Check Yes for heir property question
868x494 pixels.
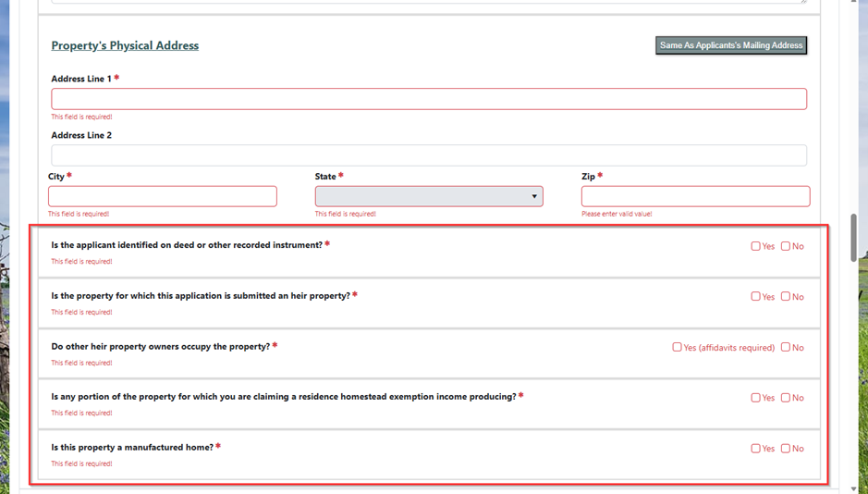point(755,297)
